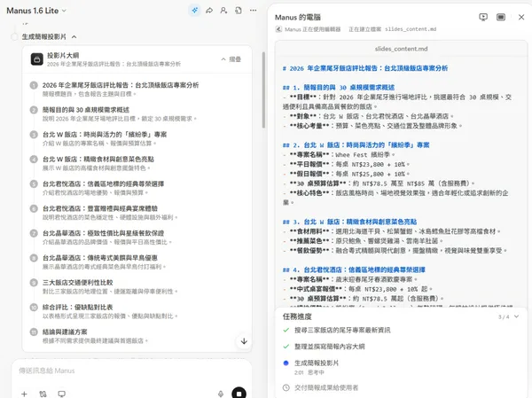Click the 假日報價 NT$25,800 line
The image size is (532, 398).
point(346,174)
